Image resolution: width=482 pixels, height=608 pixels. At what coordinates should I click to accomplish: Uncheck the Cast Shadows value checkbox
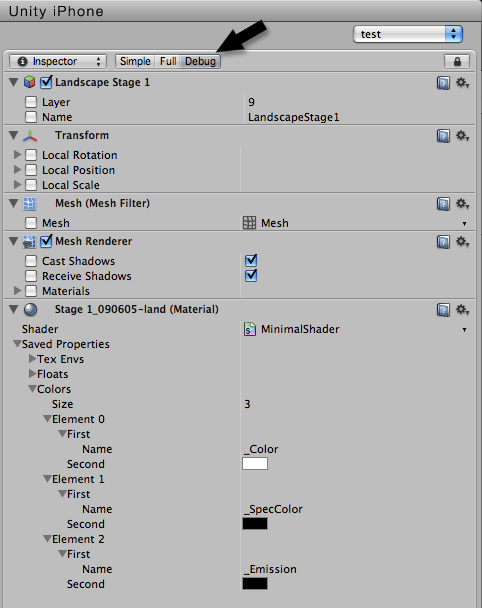click(x=251, y=260)
